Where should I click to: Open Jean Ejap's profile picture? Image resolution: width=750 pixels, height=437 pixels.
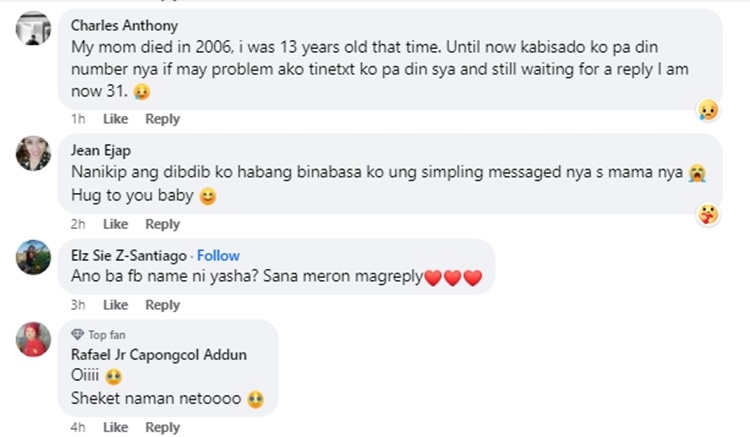click(x=34, y=153)
